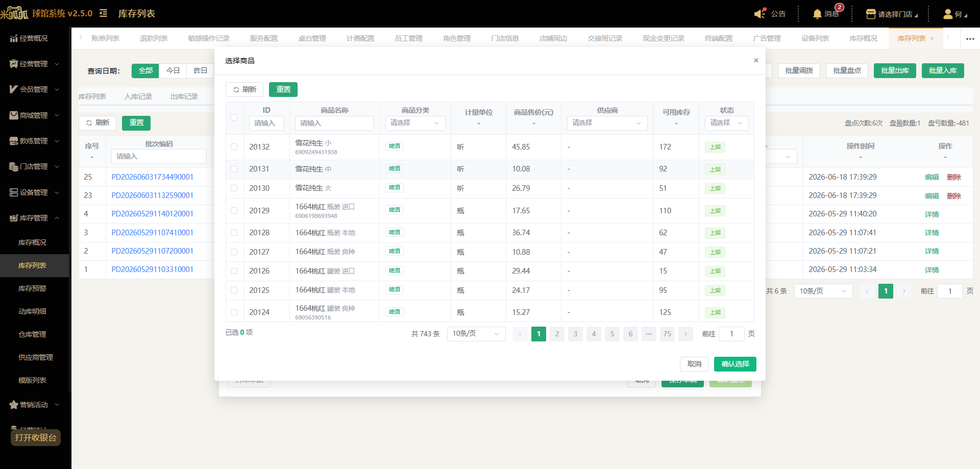Screen dimensions: 980x469
Task: Click the 营销活动 star icon in sidebar
Action: (14, 405)
